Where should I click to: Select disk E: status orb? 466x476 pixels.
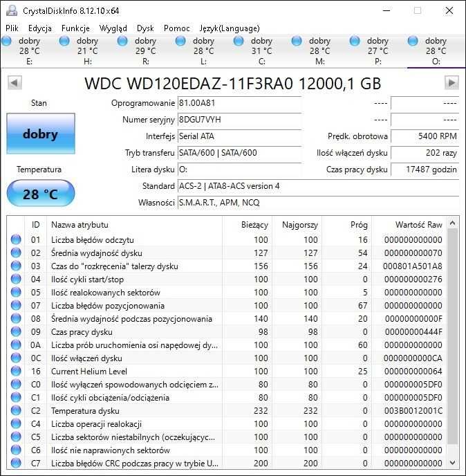6,41
